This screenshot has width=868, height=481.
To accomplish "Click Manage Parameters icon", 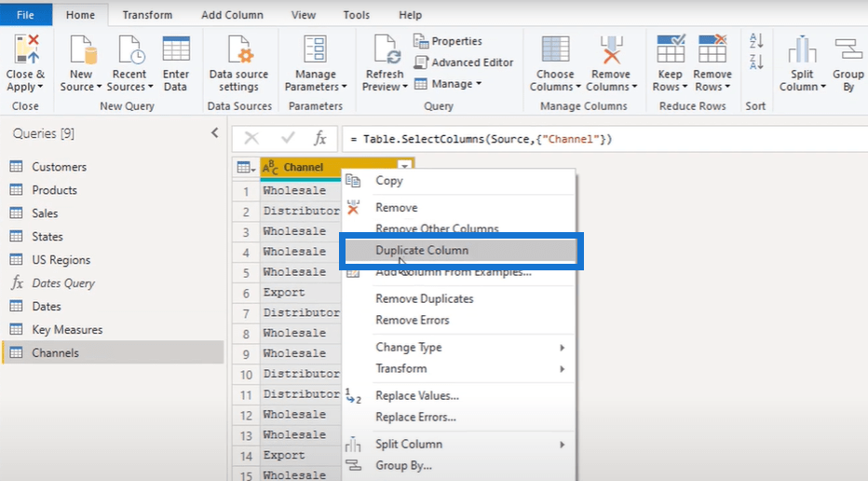I will pos(316,50).
